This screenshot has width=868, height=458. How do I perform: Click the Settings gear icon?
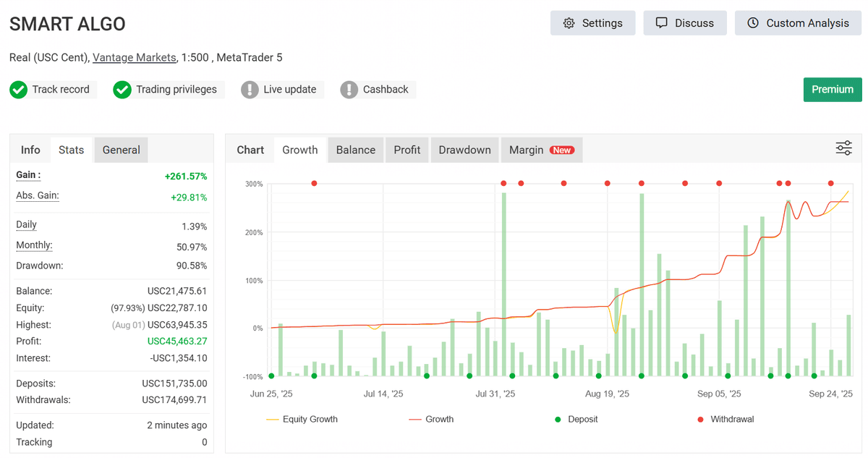569,23
